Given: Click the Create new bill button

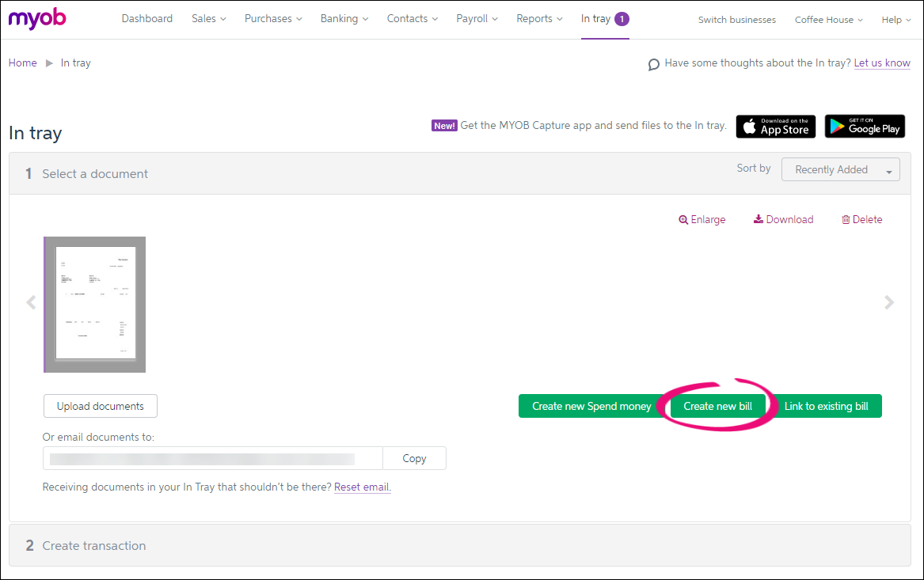Looking at the screenshot, I should [x=717, y=406].
